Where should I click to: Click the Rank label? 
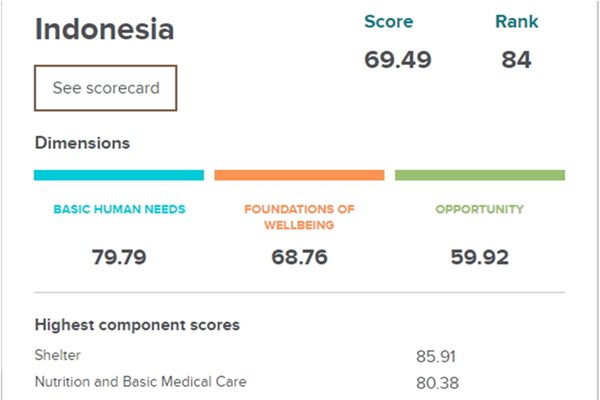[x=516, y=22]
